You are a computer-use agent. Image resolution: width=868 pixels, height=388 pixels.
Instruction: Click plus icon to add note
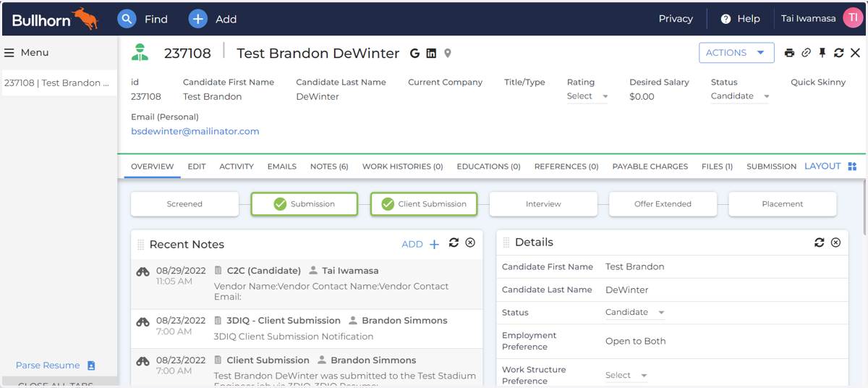tap(434, 245)
